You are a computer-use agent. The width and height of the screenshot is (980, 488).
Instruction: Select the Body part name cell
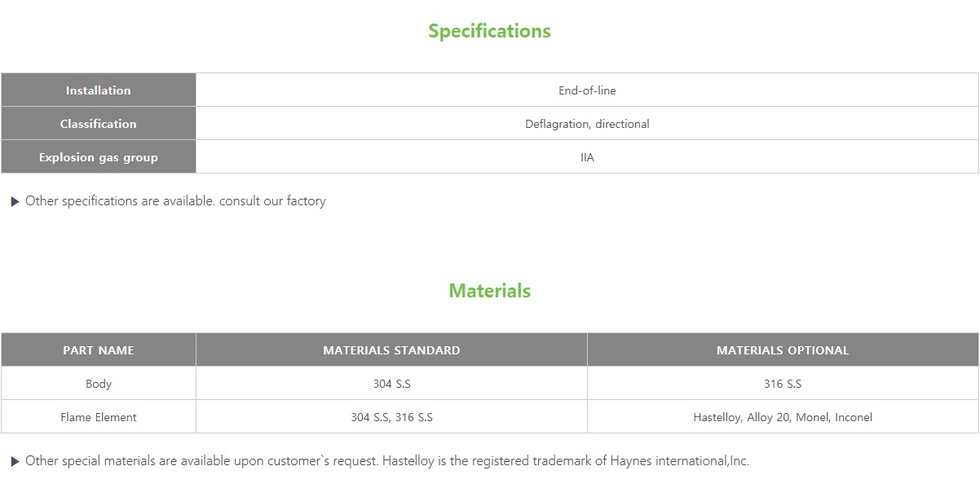(x=99, y=384)
